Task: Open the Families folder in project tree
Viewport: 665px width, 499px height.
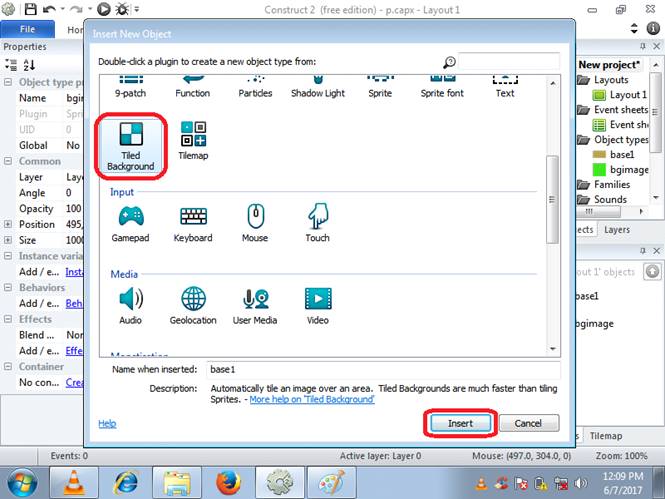Action: (604, 184)
